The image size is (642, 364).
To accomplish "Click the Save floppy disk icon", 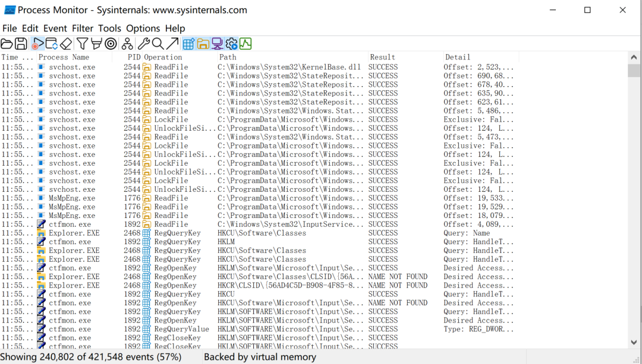I will click(x=21, y=44).
